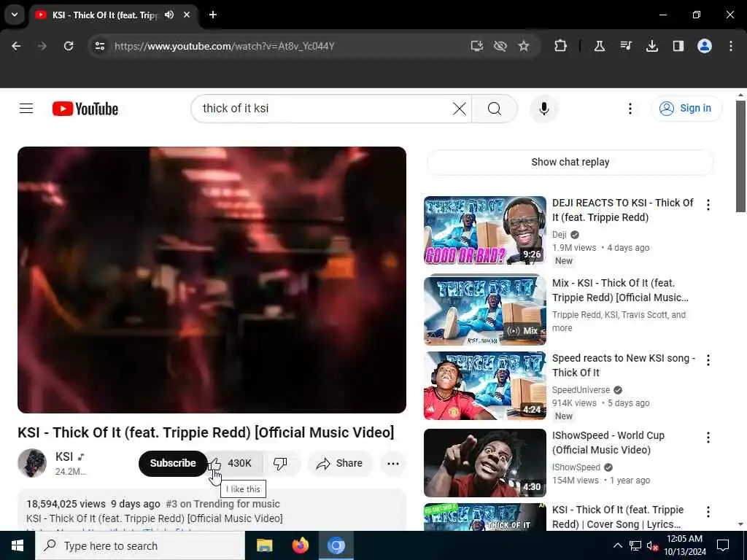Dislike the video with thumbs down
The height and width of the screenshot is (560, 747).
coord(281,463)
